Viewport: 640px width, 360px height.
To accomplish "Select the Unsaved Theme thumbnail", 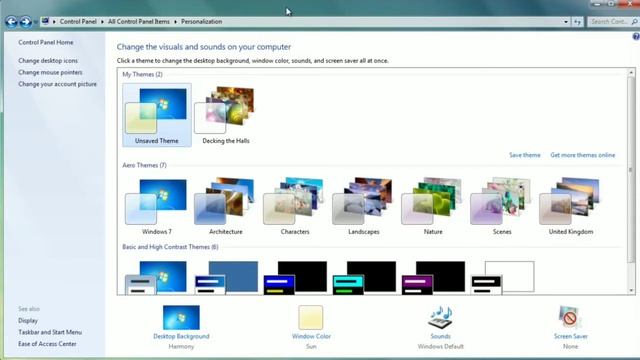I will pos(157,115).
